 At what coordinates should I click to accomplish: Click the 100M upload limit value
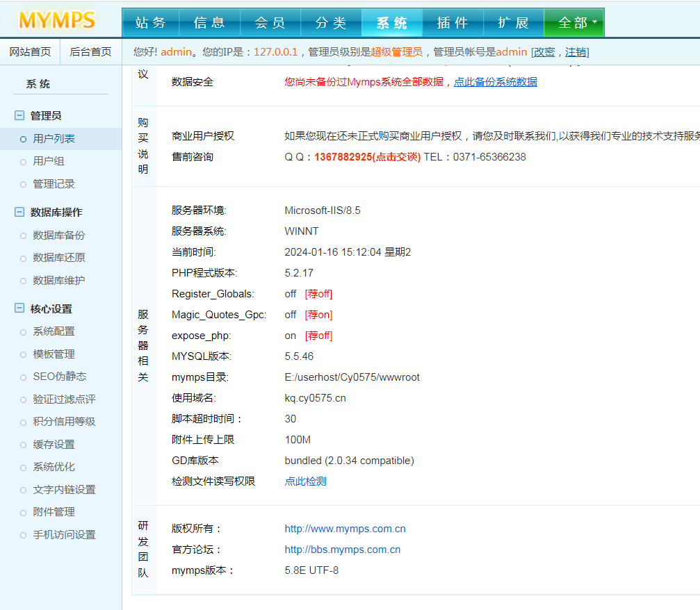coord(298,440)
